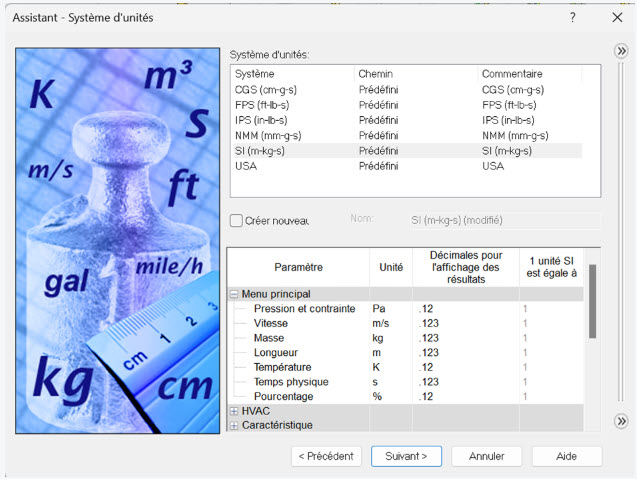Image resolution: width=637 pixels, height=479 pixels.
Task: Click the help question mark in title bar
Action: point(572,18)
